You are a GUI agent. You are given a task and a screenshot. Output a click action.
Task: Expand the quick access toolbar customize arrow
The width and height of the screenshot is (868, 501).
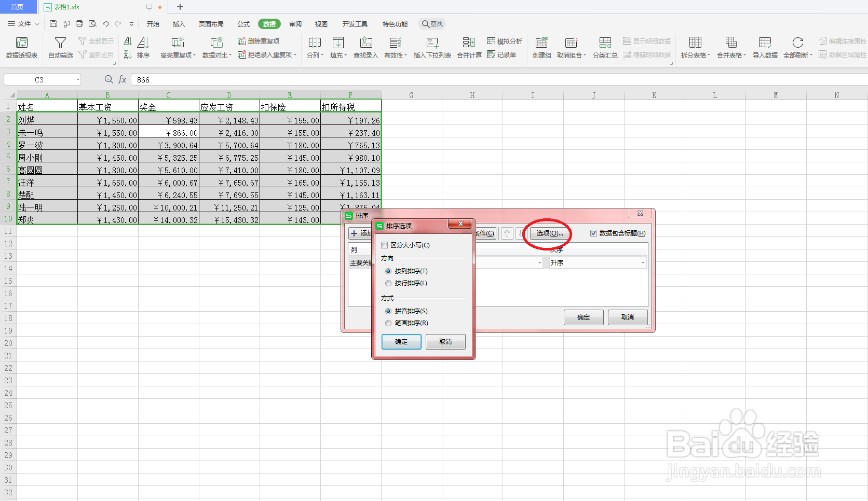pyautogui.click(x=131, y=24)
